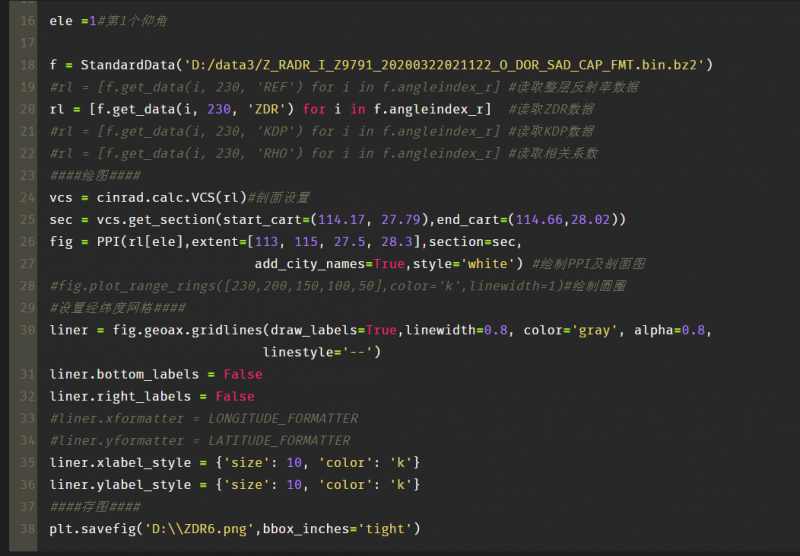Click liner.xlabel_style on line 35
The image size is (800, 556).
coord(119,462)
